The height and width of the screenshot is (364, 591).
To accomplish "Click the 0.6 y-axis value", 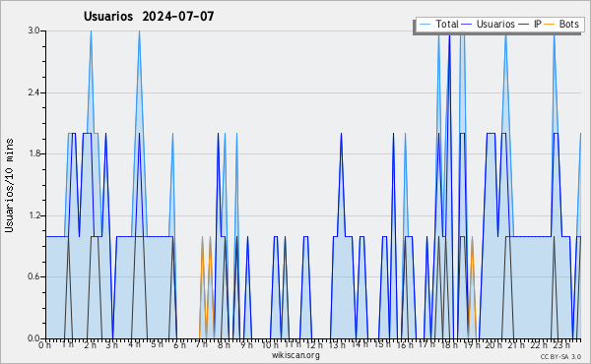I will 33,276.
